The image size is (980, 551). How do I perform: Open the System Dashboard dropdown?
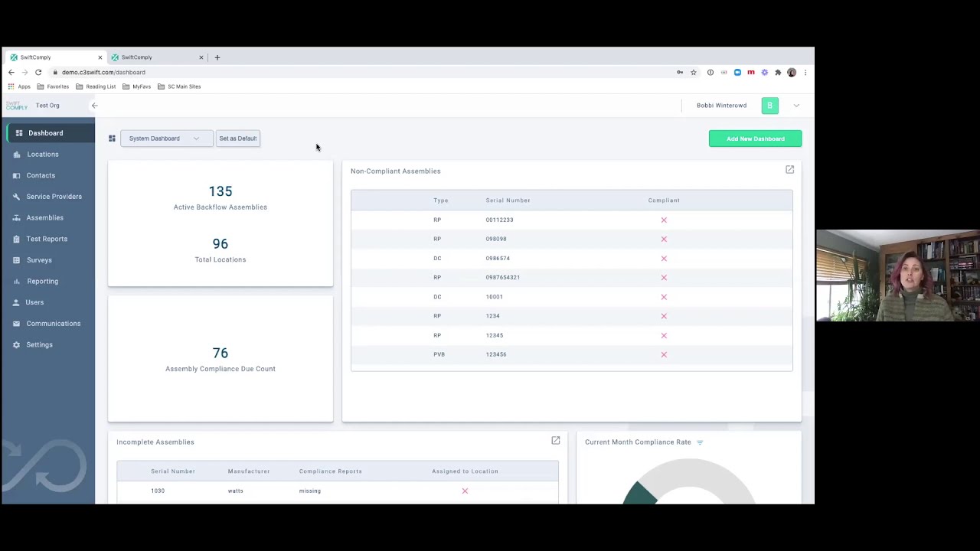click(x=165, y=139)
